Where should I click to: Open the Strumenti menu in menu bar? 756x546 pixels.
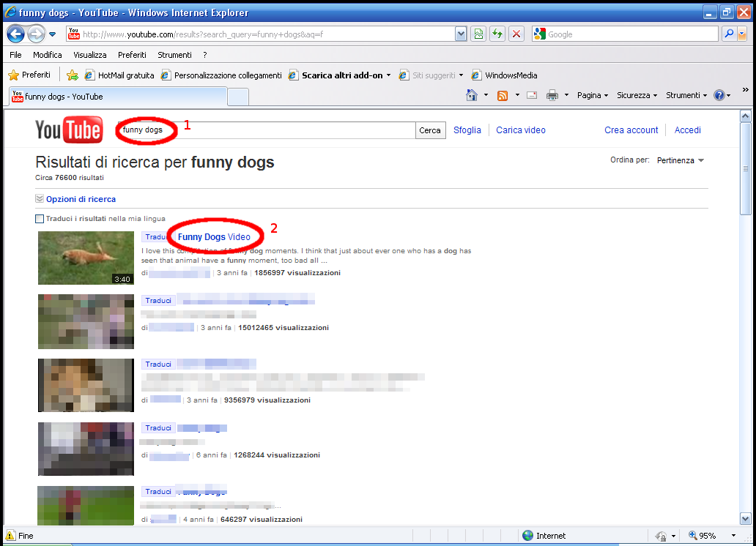pos(174,55)
